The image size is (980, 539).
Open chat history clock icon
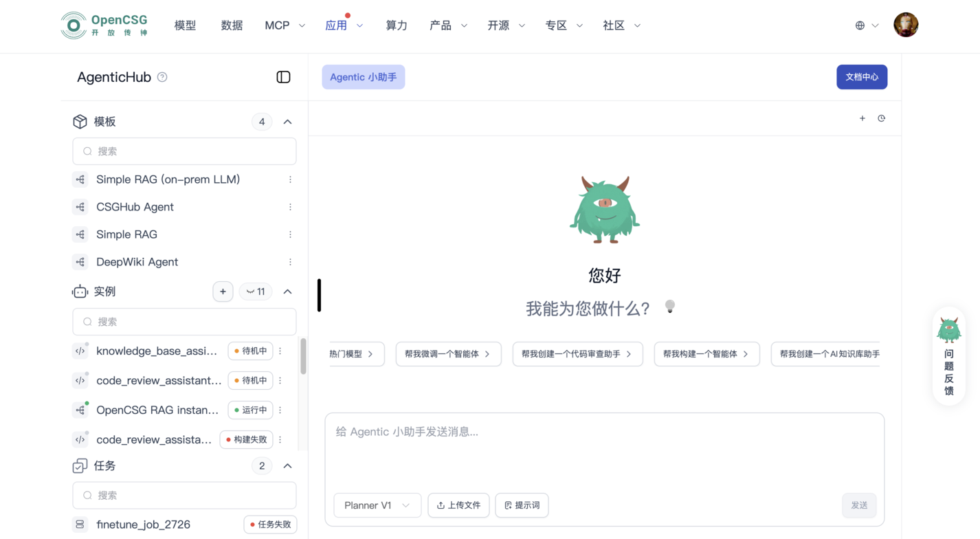coord(881,118)
